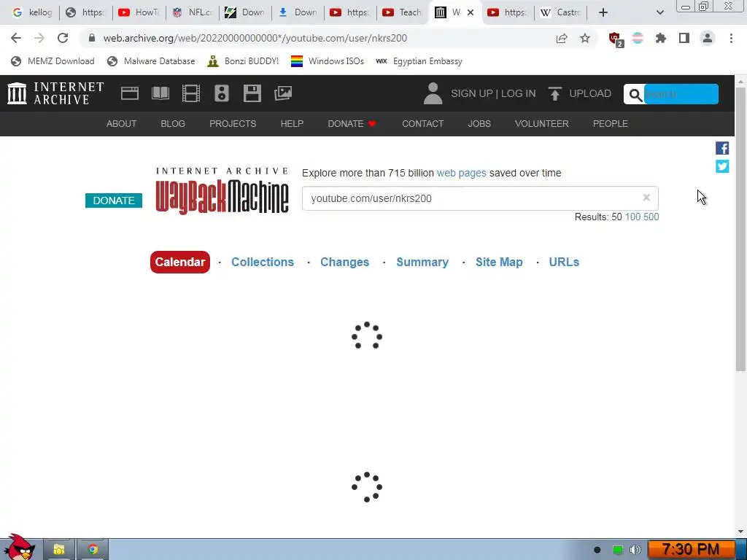Click the share page icon in the address bar

(562, 38)
